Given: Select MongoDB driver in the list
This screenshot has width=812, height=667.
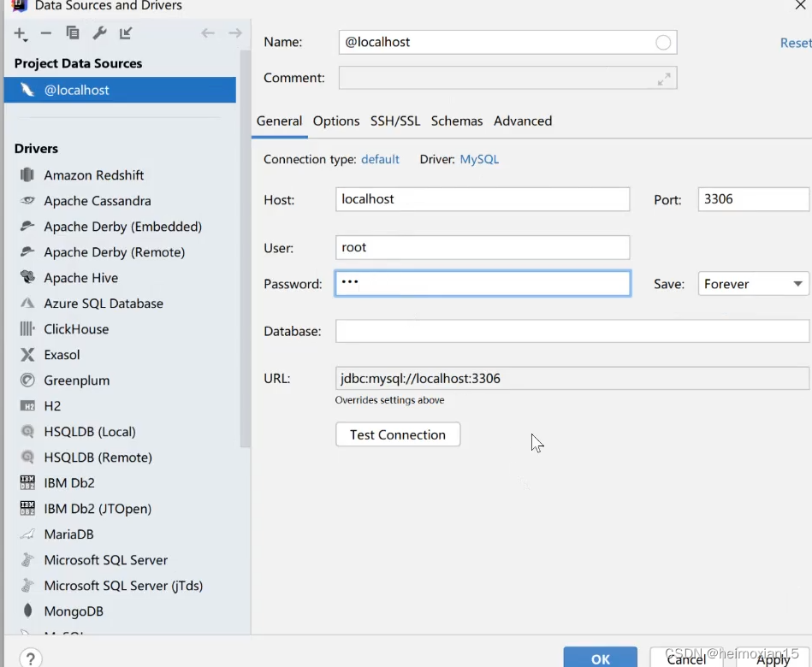Looking at the screenshot, I should (x=74, y=611).
